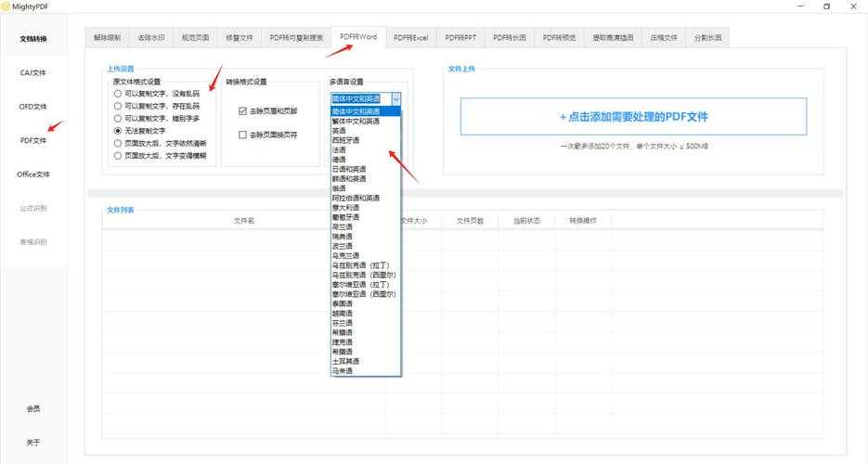Viewport: 868px width, 464px height.
Task: Switch to the PDF转PPT tab
Action: pos(460,38)
